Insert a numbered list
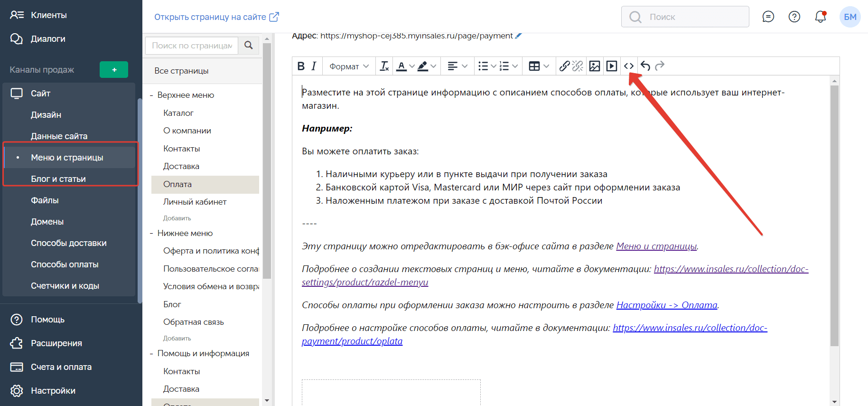The width and height of the screenshot is (868, 406). coord(504,66)
